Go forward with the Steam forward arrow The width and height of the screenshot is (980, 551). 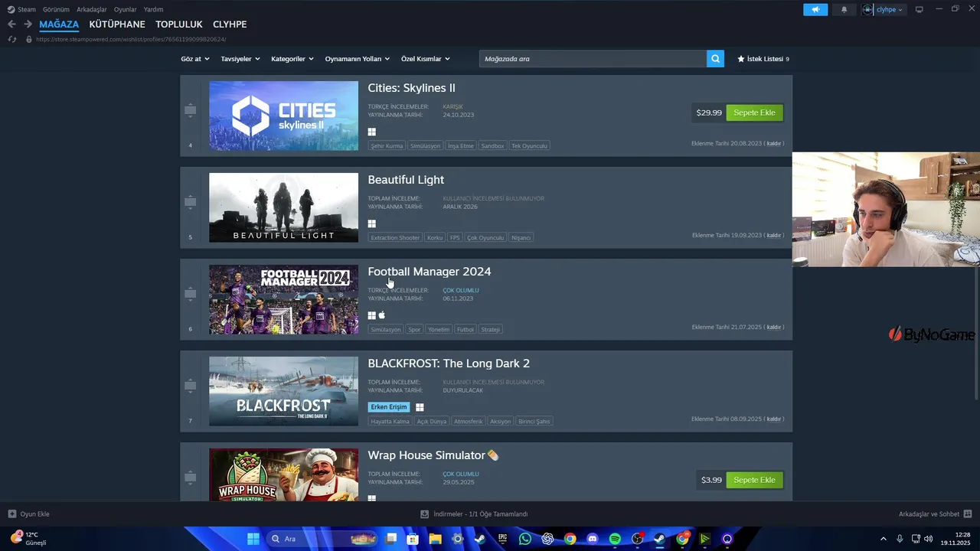28,24
